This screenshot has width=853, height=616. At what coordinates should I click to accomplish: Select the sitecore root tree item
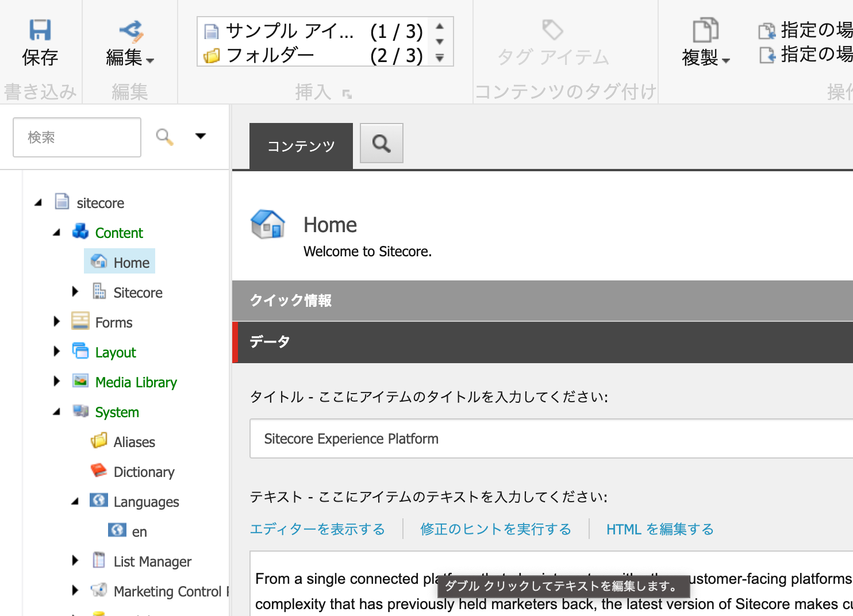click(x=101, y=203)
